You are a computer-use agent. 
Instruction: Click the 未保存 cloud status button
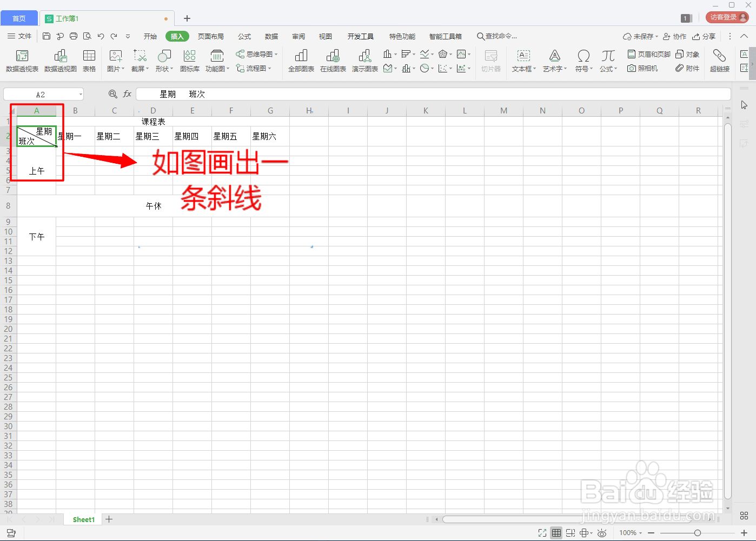tap(640, 36)
